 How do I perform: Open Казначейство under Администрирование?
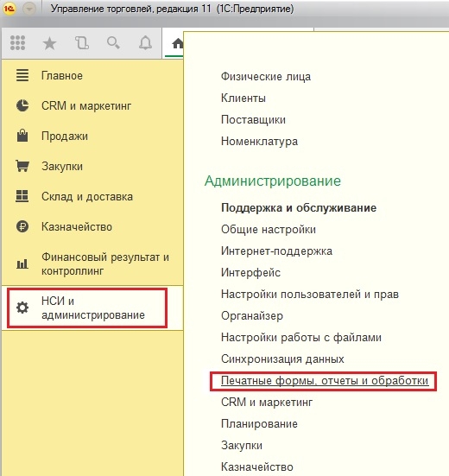257,466
